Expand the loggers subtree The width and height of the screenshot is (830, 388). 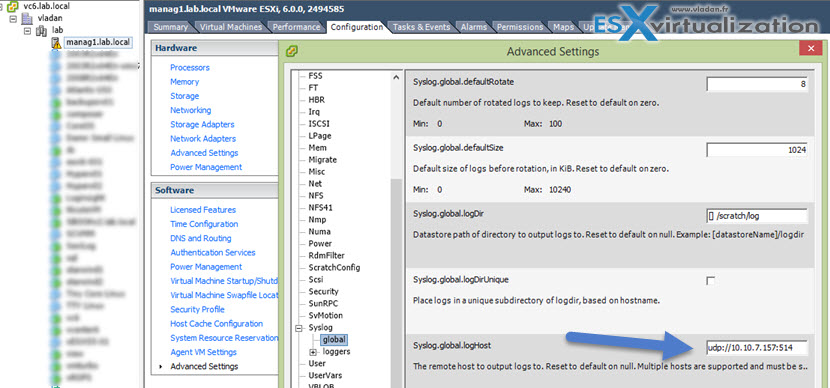coord(313,352)
